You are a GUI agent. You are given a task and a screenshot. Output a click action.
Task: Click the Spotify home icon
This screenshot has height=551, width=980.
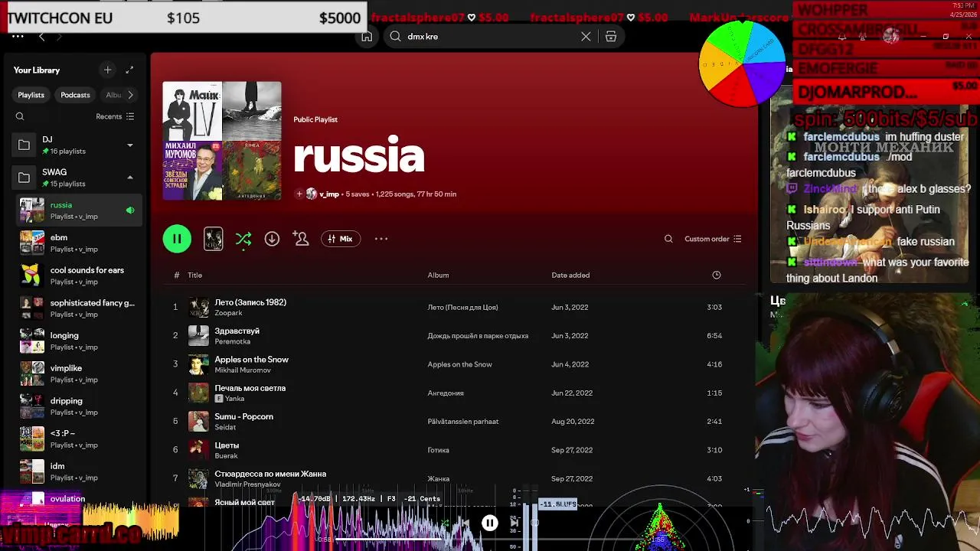click(367, 36)
